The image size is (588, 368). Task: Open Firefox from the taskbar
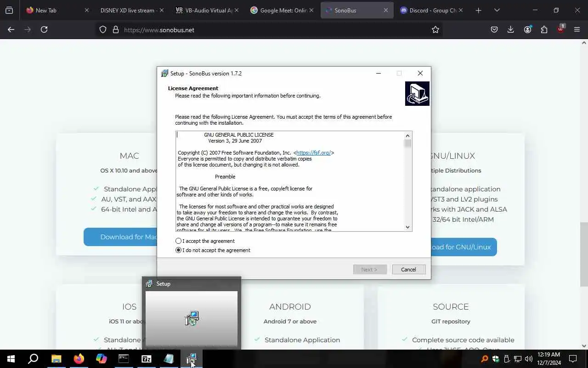click(x=79, y=359)
